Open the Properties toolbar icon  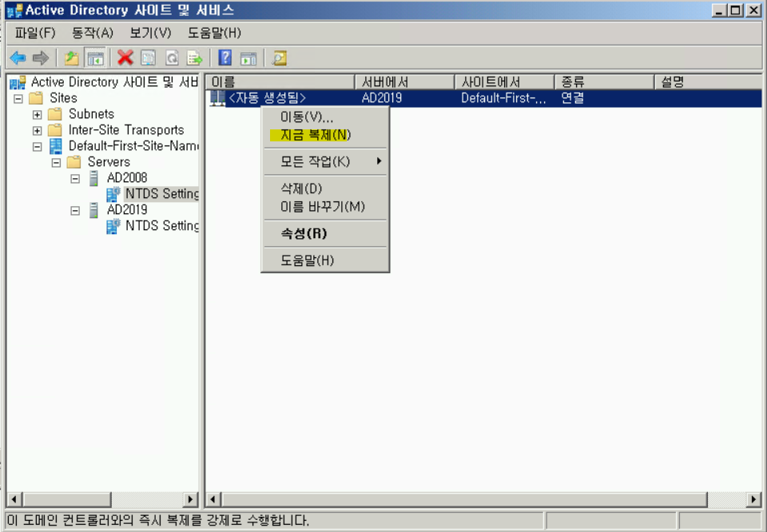coord(149,58)
